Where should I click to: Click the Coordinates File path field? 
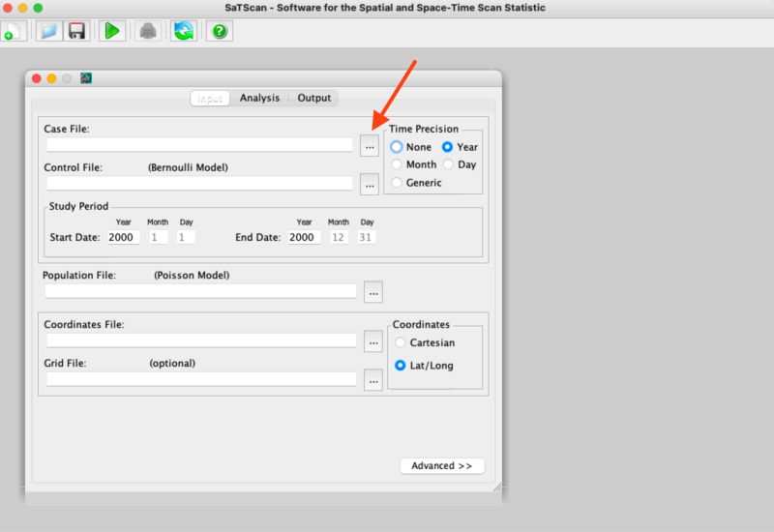point(201,340)
